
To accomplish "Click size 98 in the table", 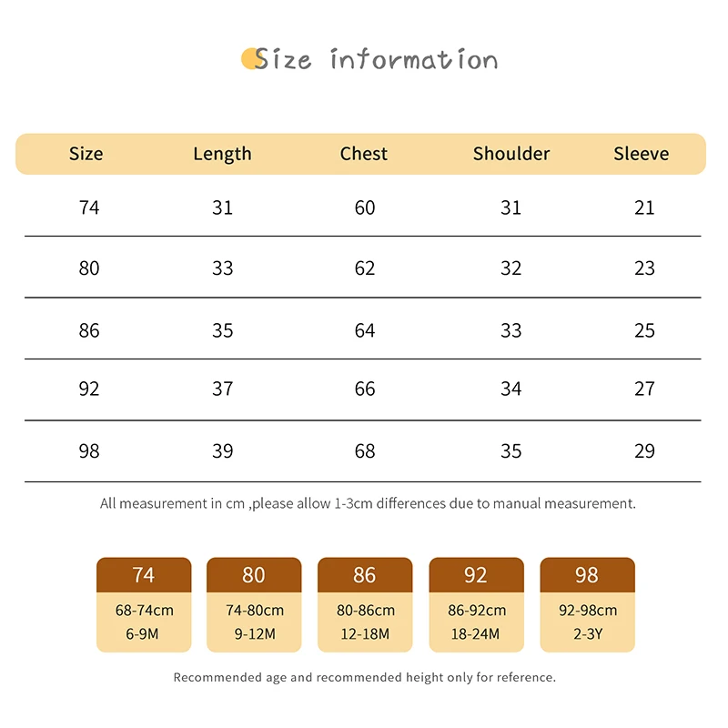I will (x=89, y=450).
